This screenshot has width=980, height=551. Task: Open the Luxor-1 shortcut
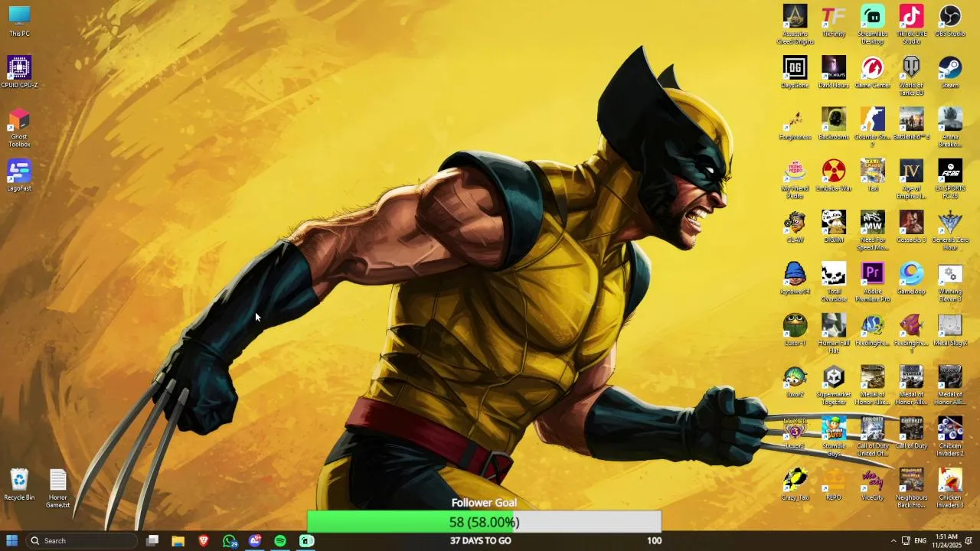[795, 330]
